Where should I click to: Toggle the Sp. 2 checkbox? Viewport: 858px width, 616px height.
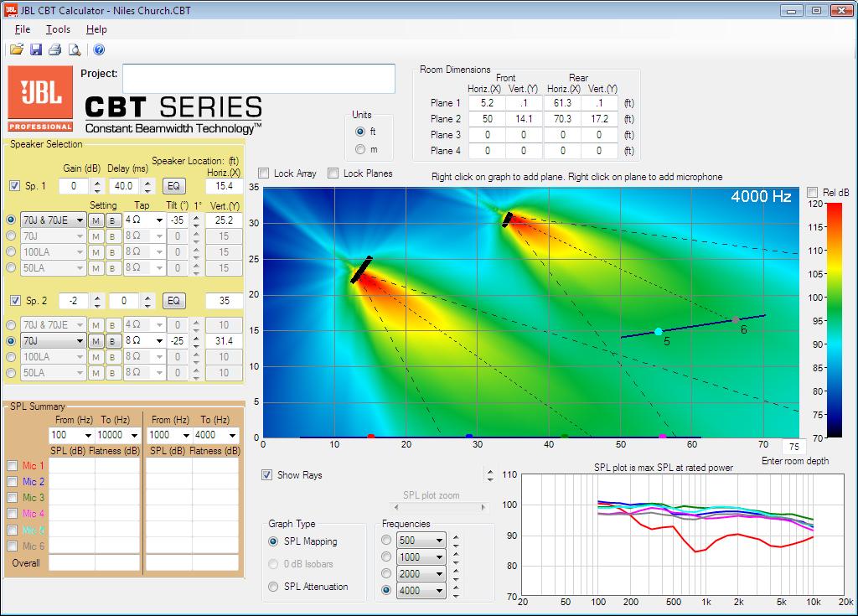point(15,301)
